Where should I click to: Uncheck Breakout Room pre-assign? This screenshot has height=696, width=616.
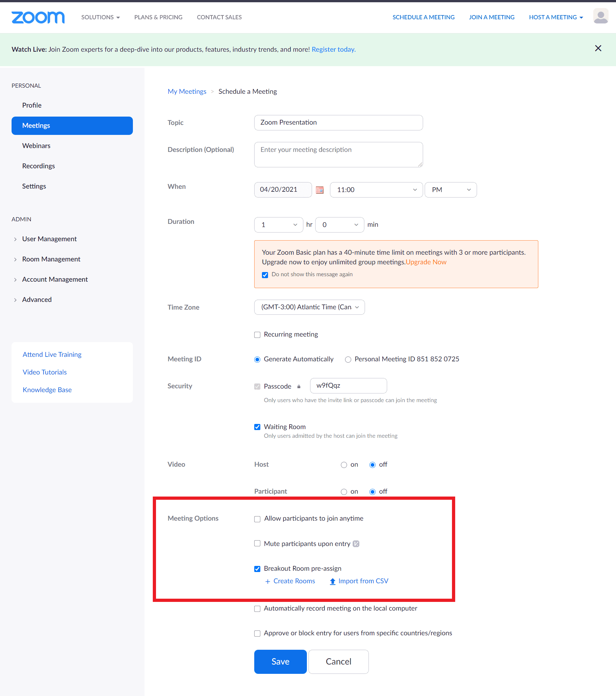(x=257, y=569)
